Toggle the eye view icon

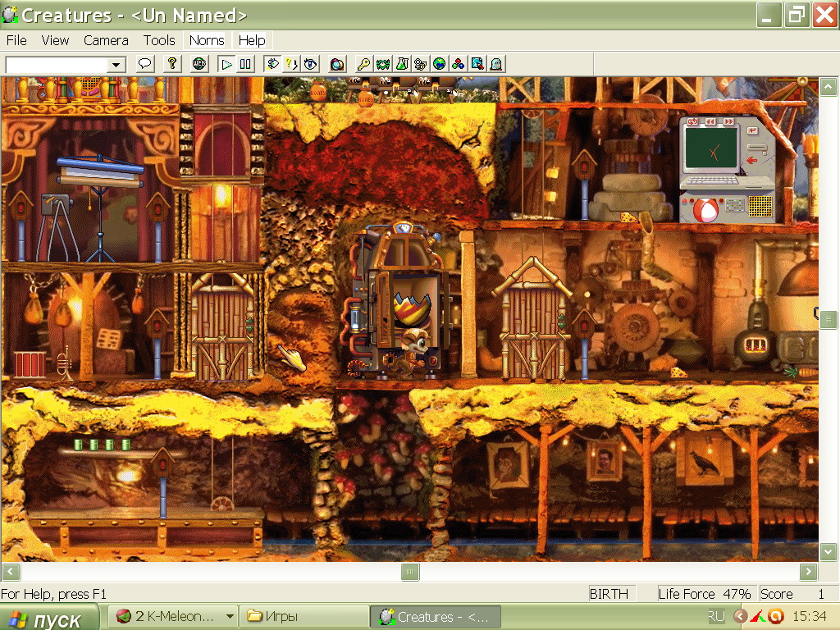(310, 64)
